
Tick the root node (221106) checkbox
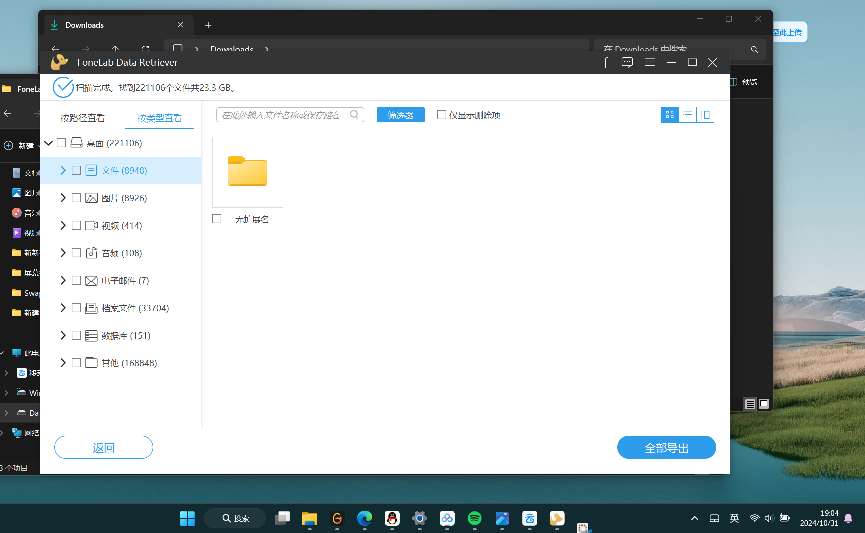click(x=62, y=143)
